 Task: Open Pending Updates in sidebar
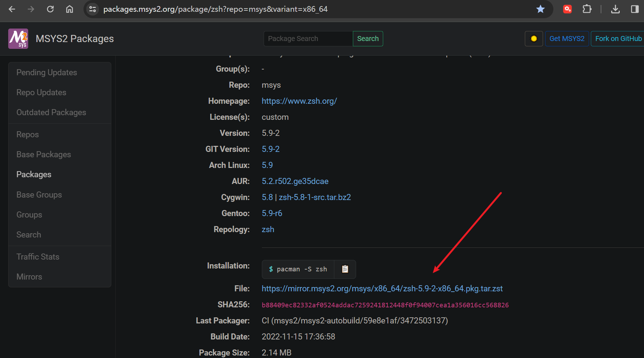(x=47, y=72)
